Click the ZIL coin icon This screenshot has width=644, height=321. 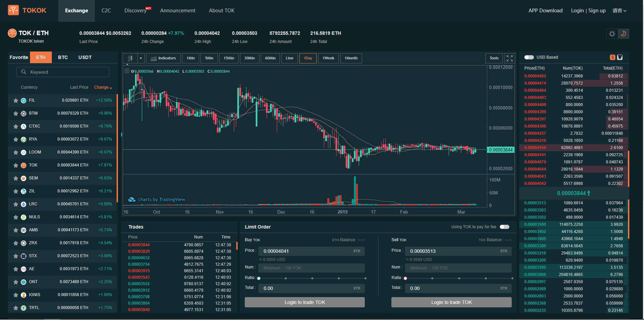pyautogui.click(x=24, y=191)
